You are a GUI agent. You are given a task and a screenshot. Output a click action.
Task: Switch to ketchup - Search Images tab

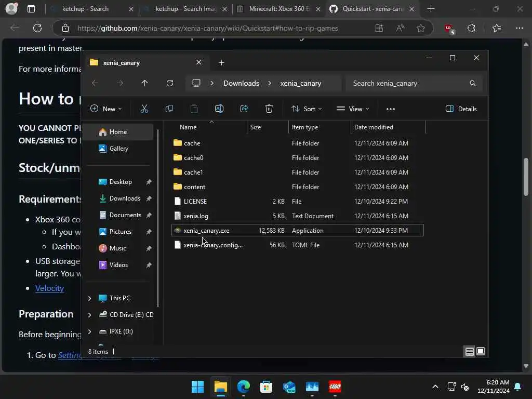tap(186, 9)
